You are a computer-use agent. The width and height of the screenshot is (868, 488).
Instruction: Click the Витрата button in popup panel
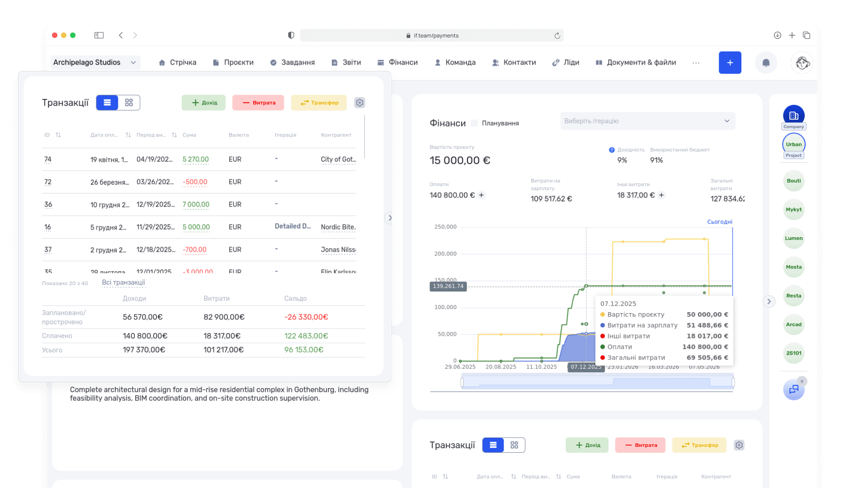258,103
